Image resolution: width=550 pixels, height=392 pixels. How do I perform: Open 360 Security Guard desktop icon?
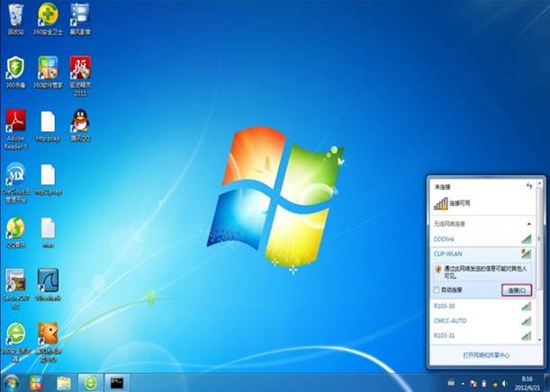click(x=47, y=15)
